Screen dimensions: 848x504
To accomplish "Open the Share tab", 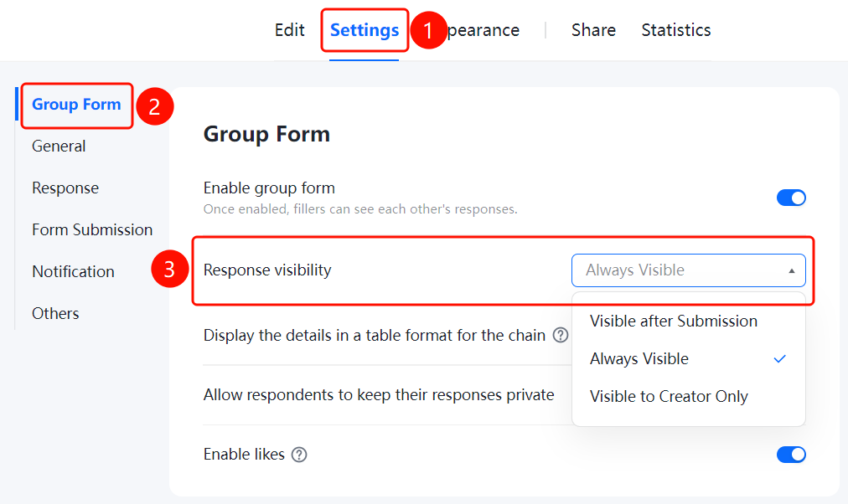I will tap(593, 30).
